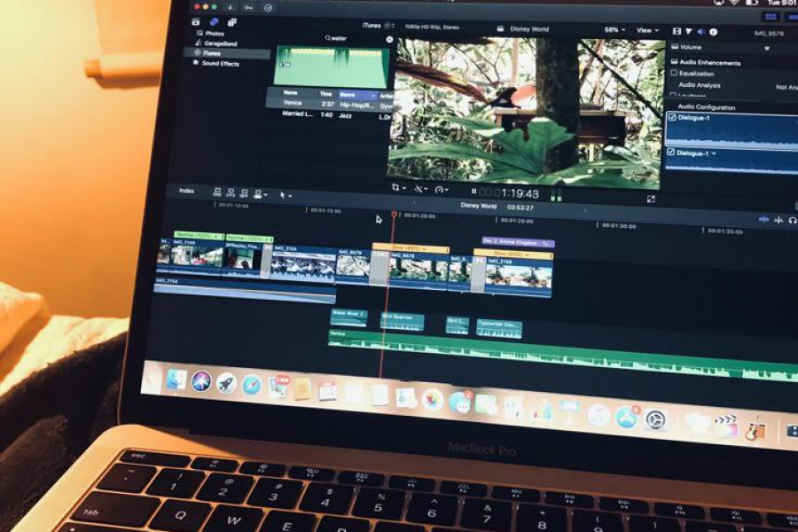Open the Overwrite clip dropdown arrow
The image size is (798, 532).
tap(265, 194)
